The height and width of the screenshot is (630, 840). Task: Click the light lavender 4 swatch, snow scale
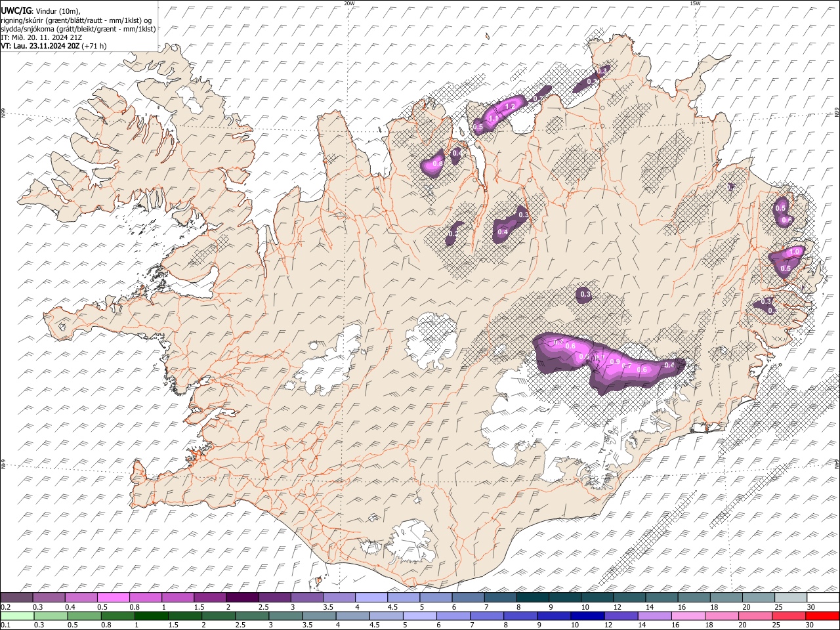371,598
